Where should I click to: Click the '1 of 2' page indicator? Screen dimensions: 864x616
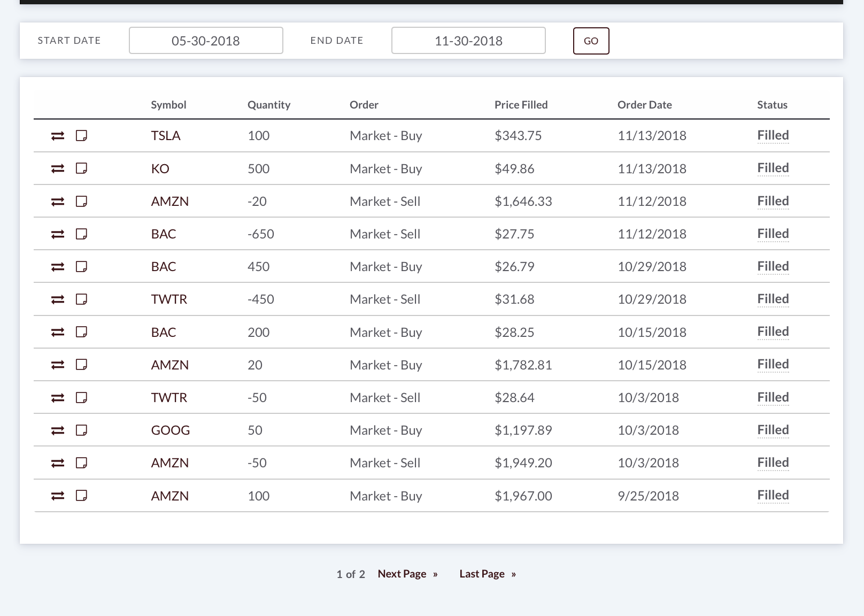[351, 574]
